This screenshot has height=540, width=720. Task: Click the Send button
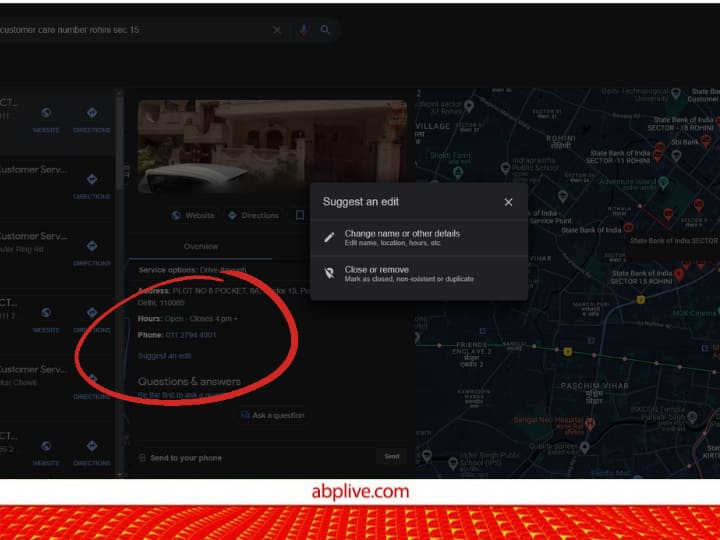(392, 456)
